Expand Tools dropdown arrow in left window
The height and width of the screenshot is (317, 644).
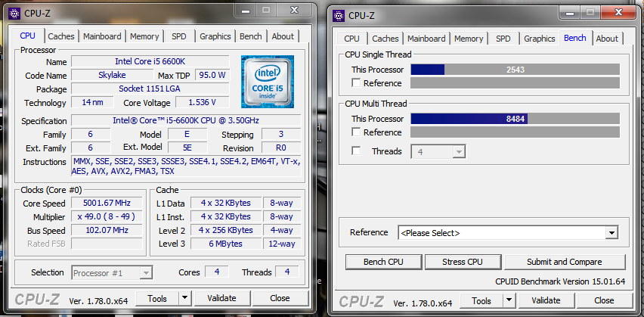[x=185, y=298]
